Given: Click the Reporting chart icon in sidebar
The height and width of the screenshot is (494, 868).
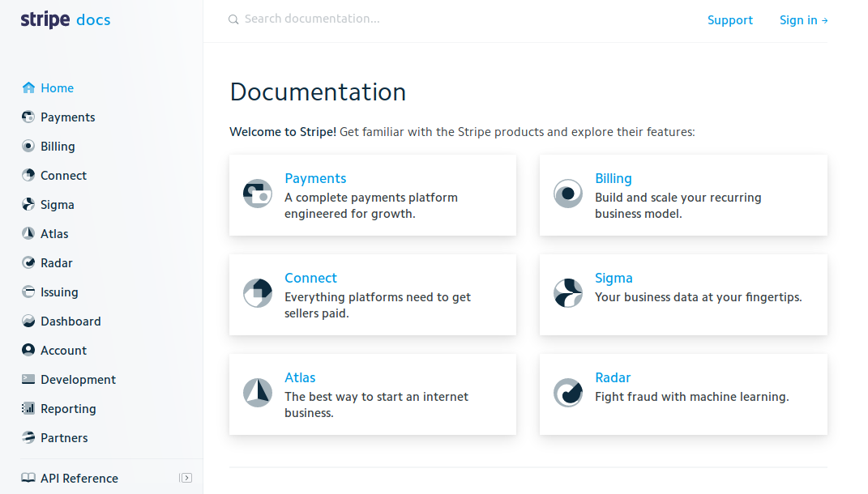Looking at the screenshot, I should tap(28, 408).
